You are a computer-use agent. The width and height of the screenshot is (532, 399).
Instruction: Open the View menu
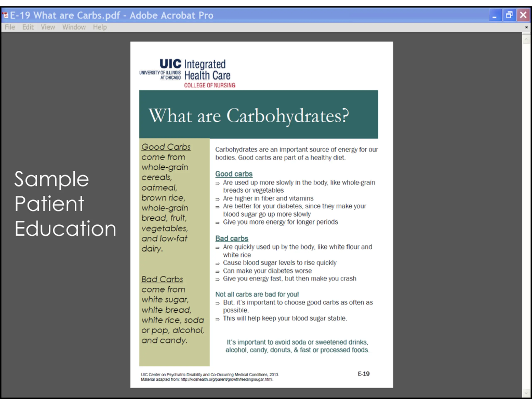(48, 27)
